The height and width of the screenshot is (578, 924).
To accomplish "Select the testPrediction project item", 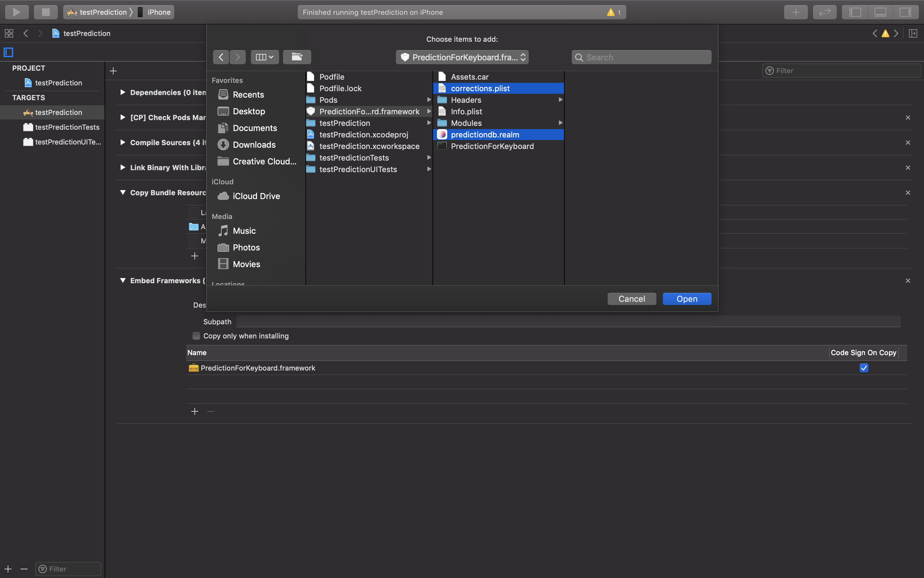I will [x=53, y=83].
